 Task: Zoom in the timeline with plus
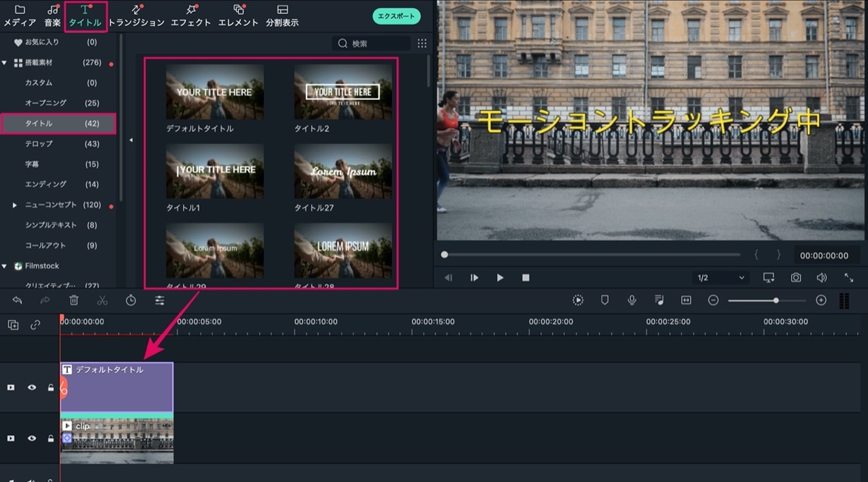click(x=821, y=300)
